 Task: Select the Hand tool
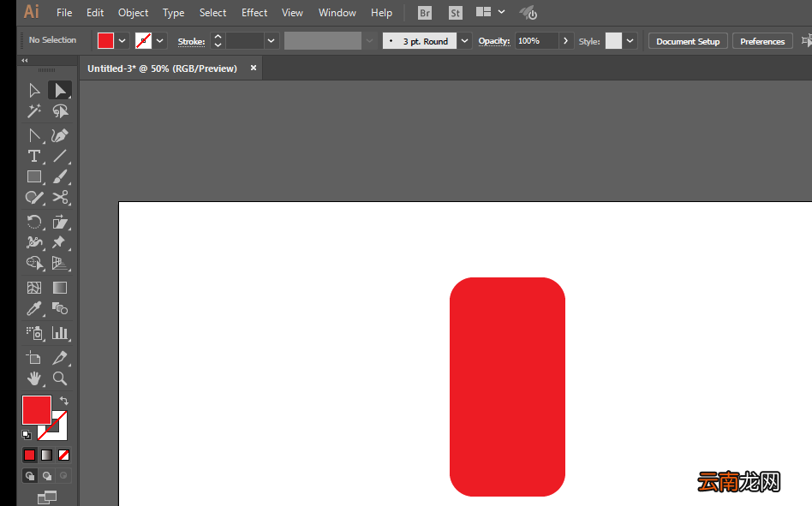click(34, 378)
